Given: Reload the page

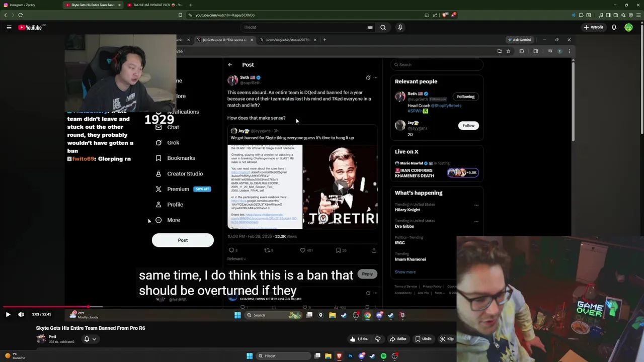Looking at the screenshot, I should click(x=21, y=15).
